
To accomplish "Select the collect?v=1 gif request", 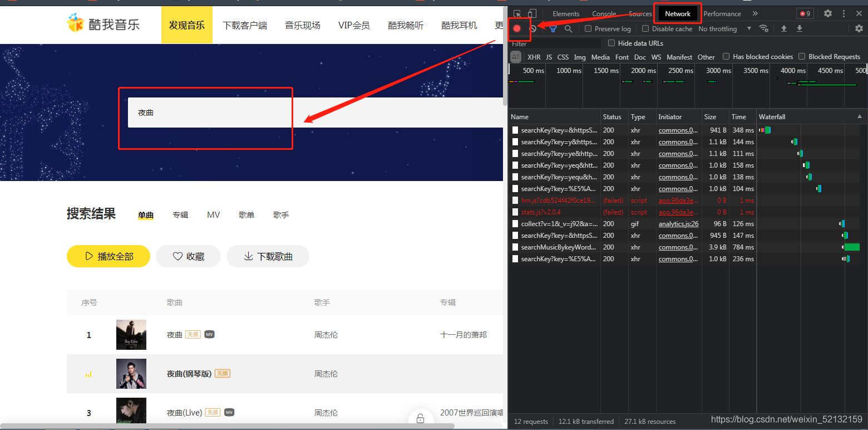I will click(x=687, y=223).
